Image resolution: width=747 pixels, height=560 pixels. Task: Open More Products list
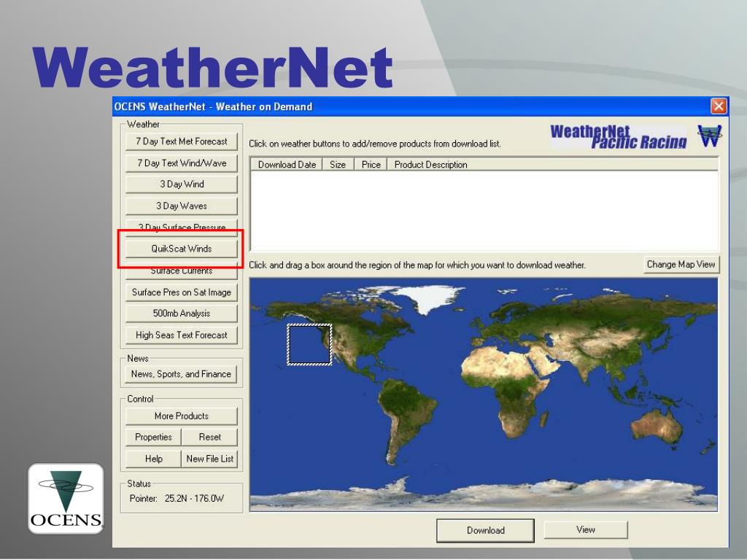182,416
